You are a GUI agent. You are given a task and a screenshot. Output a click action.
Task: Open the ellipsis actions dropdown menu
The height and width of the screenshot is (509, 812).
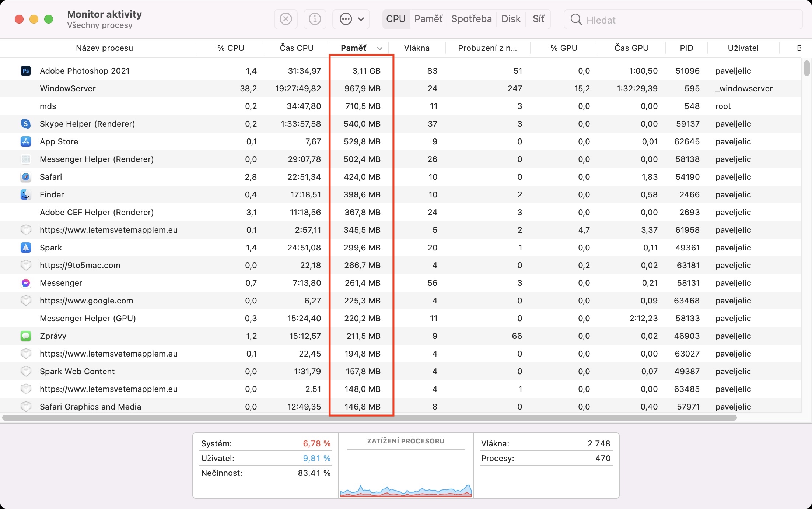tap(351, 19)
